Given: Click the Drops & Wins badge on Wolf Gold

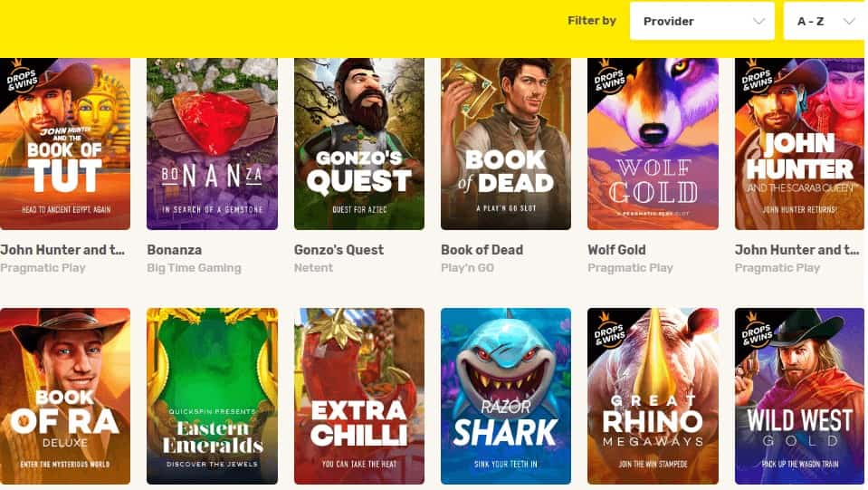Looking at the screenshot, I should pos(609,77).
